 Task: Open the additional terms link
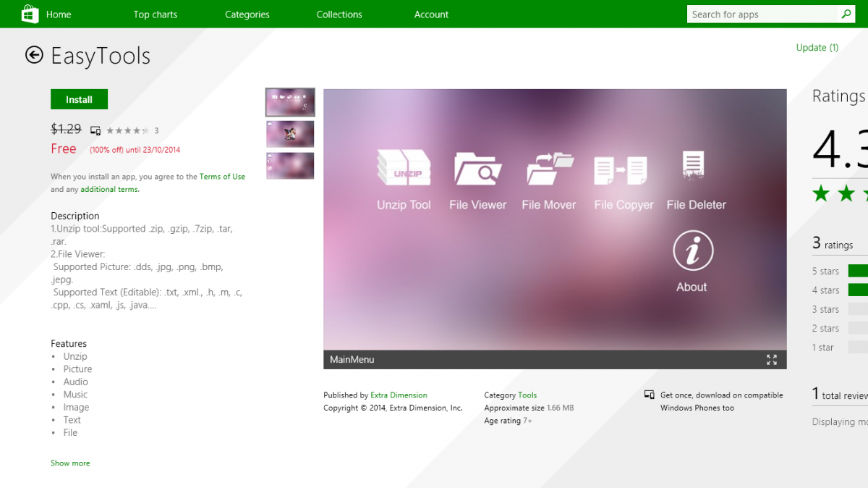pyautogui.click(x=110, y=190)
